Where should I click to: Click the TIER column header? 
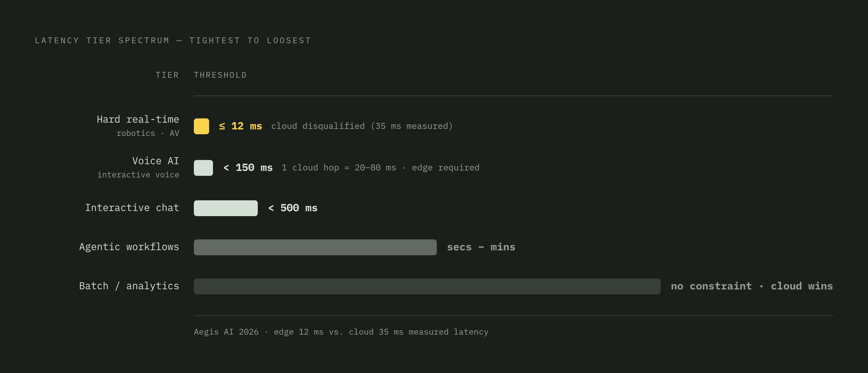[x=167, y=75]
